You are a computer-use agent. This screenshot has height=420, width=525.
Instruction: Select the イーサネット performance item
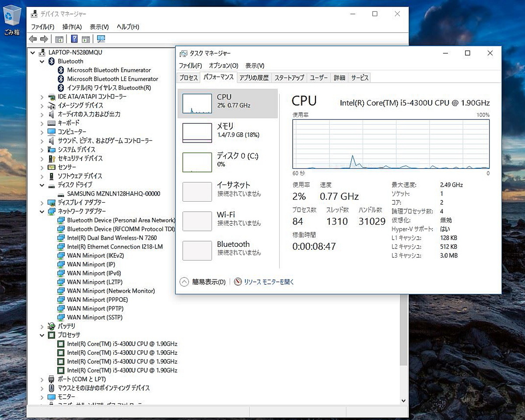tap(227, 192)
